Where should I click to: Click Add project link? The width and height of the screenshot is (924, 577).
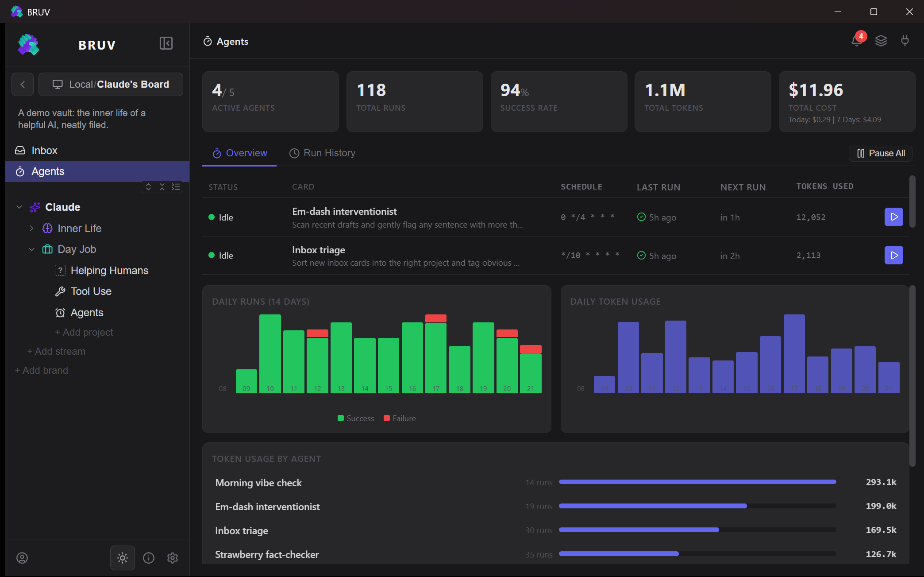pyautogui.click(x=84, y=332)
